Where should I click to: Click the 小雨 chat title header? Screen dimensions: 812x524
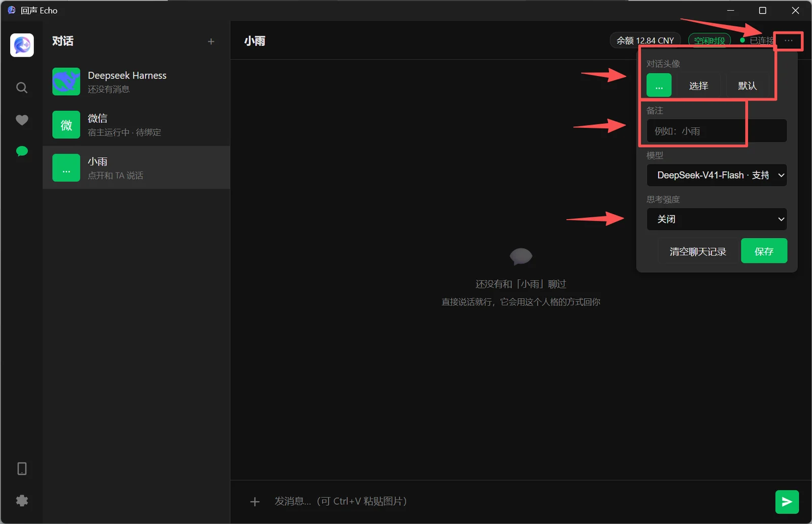pyautogui.click(x=255, y=41)
